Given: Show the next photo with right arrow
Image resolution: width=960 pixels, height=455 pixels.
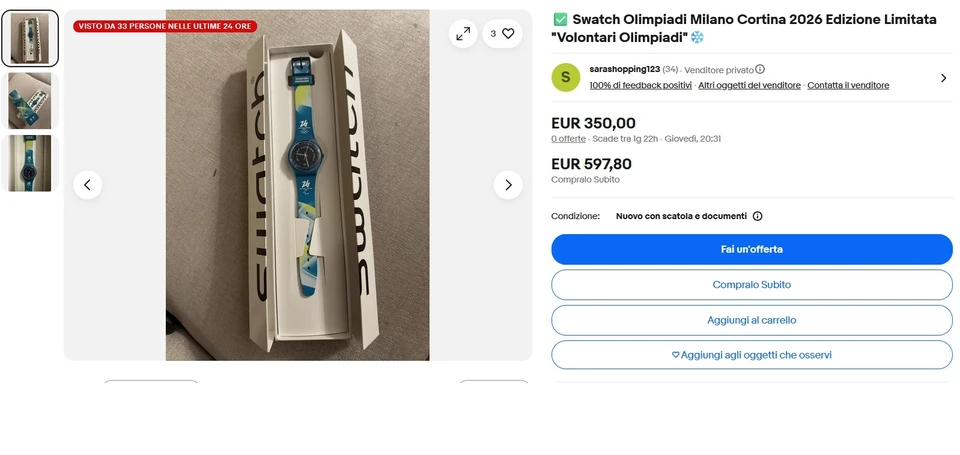Looking at the screenshot, I should tap(508, 185).
